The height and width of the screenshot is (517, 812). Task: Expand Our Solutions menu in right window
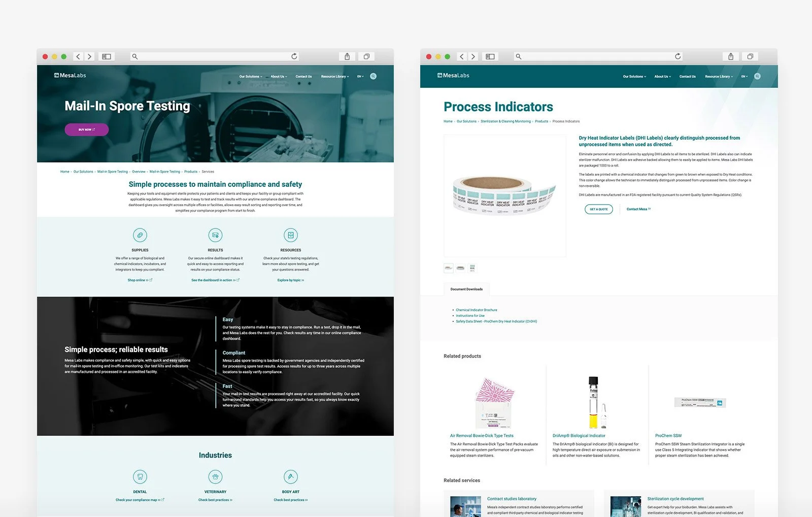(634, 77)
